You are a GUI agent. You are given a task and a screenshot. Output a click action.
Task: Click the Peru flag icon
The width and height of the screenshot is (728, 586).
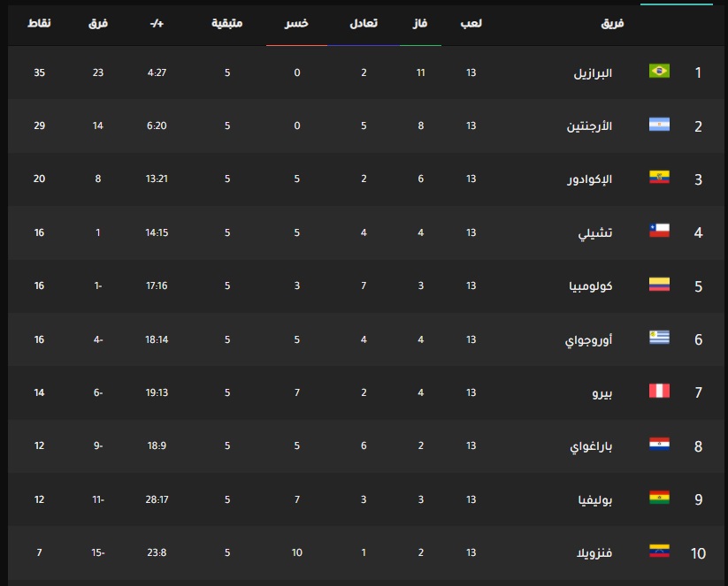click(x=659, y=391)
